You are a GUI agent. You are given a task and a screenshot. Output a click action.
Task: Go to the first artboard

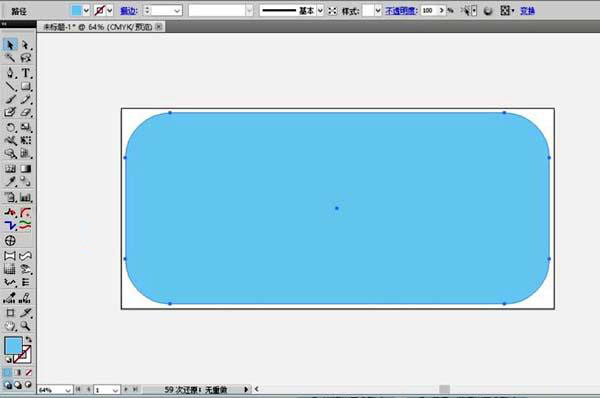coord(78,390)
